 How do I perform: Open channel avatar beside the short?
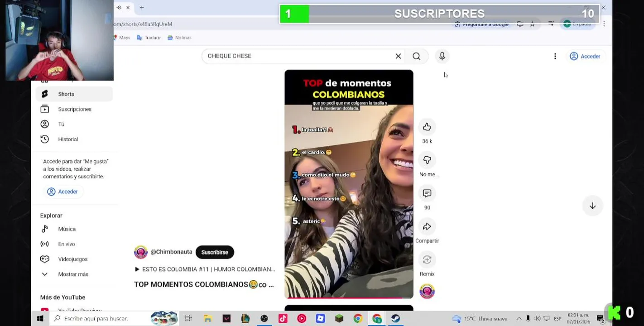pyautogui.click(x=427, y=291)
